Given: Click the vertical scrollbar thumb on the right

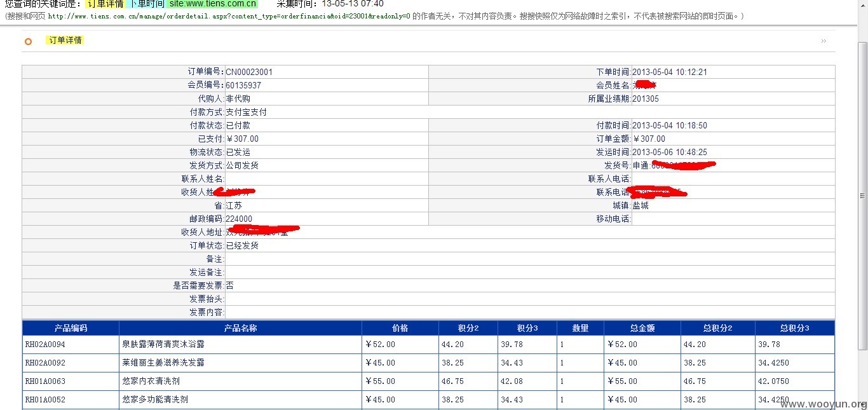Looking at the screenshot, I should click(x=862, y=195).
